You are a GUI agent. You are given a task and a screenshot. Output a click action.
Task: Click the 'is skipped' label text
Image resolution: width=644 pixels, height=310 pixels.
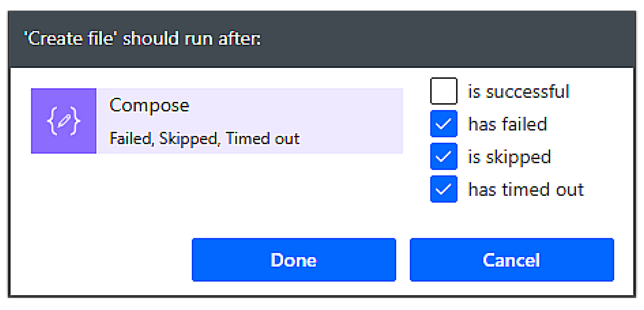pos(509,157)
